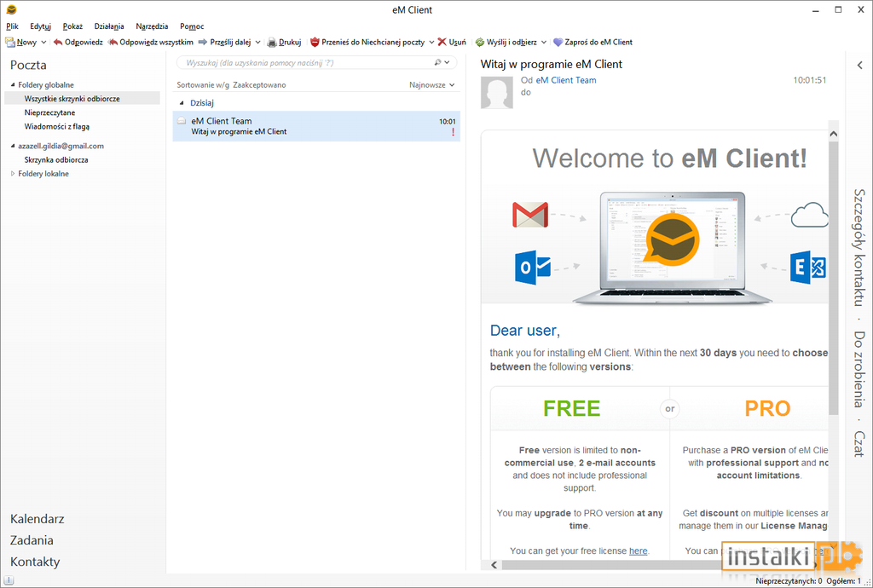Click the here link for free license

[638, 551]
